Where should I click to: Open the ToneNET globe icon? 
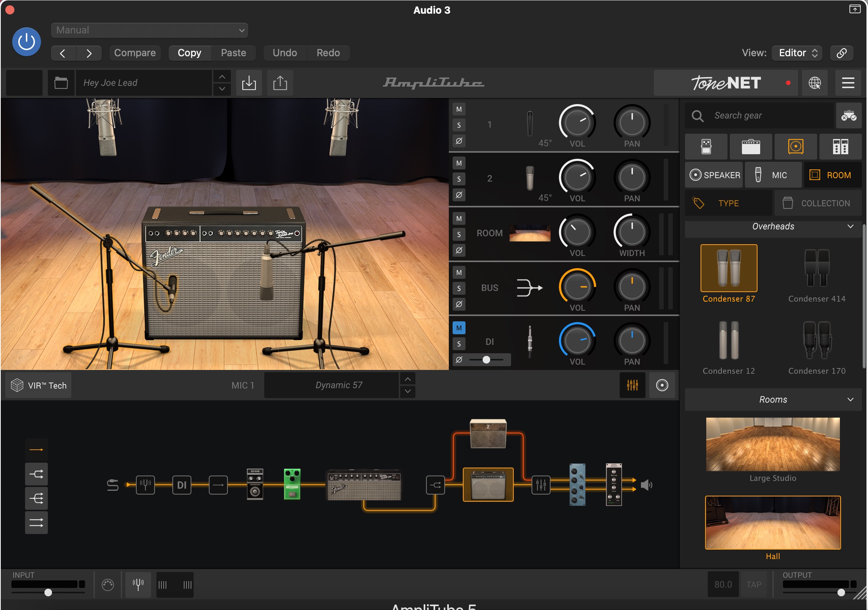[x=814, y=83]
